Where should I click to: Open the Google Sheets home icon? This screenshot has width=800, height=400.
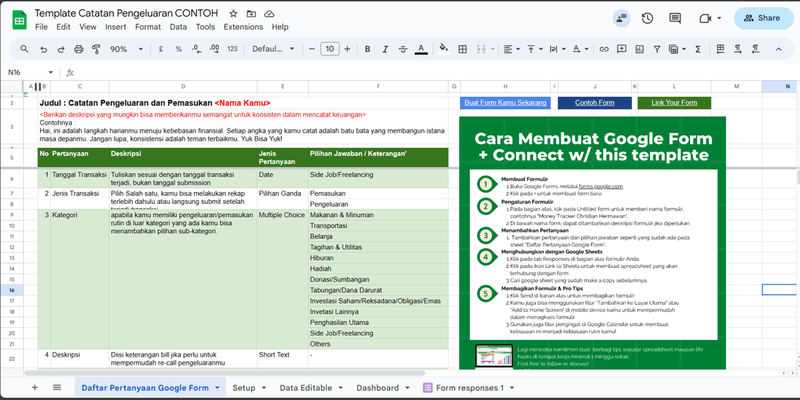pyautogui.click(x=19, y=19)
